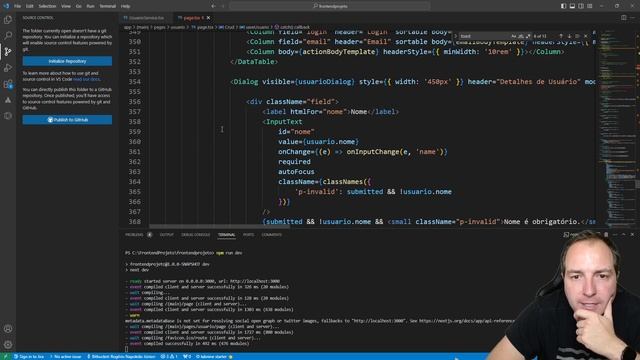The width and height of the screenshot is (640, 360).
Task: Toggle Use Regular Expression in find widget
Action: click(x=528, y=36)
